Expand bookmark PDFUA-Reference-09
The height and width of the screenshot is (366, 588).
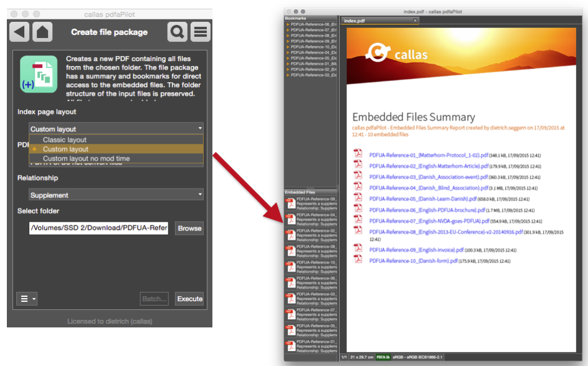(x=288, y=41)
